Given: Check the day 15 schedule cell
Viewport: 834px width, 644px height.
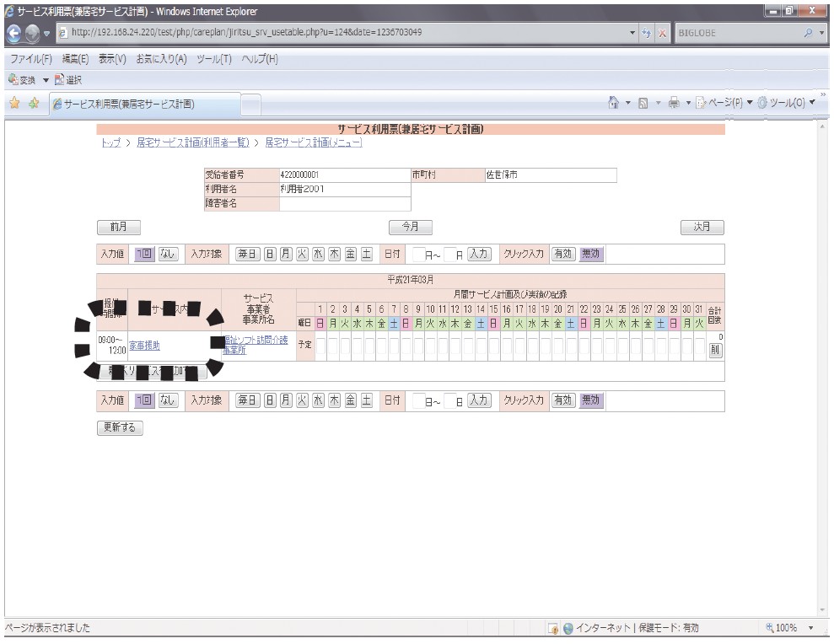Looking at the screenshot, I should point(493,346).
